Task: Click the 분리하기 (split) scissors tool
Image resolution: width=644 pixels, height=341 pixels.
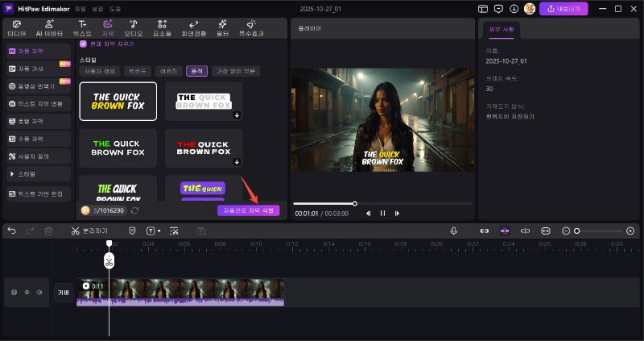Action: tap(76, 231)
